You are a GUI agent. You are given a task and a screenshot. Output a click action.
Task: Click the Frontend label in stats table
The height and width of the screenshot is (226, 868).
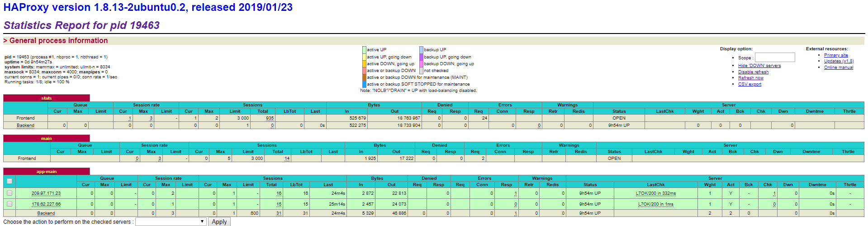point(26,118)
